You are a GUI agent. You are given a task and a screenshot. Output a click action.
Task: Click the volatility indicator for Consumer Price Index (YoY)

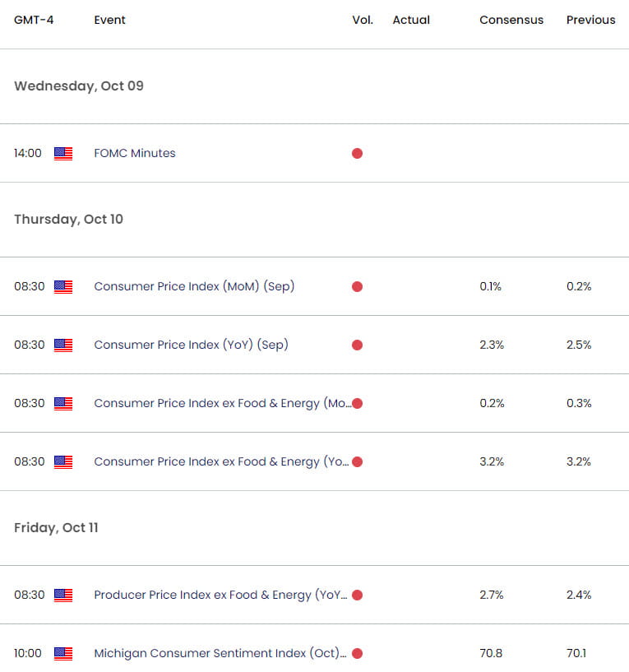[357, 345]
